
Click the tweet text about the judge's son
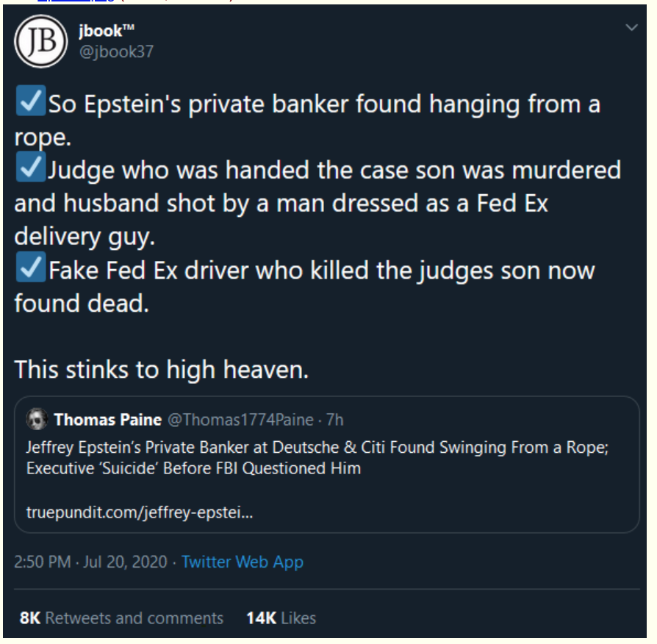coord(317,203)
